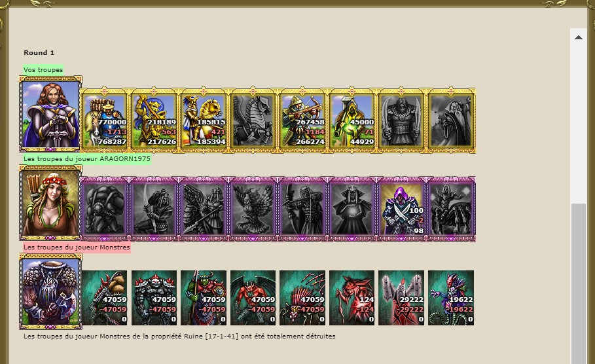595x364 pixels.
Task: Open ARAGORN1975's elf heroine portrait
Action: (x=50, y=203)
